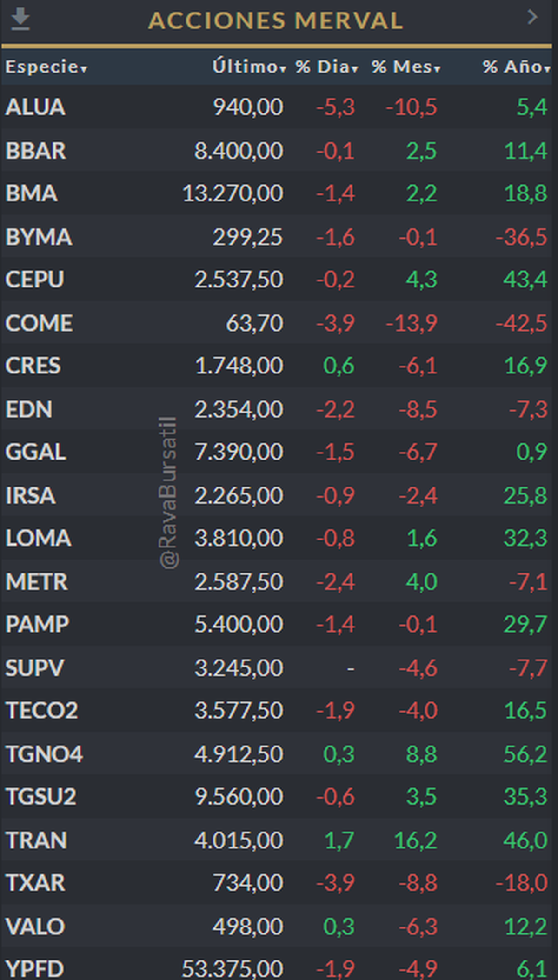The width and height of the screenshot is (558, 980).
Task: Click the COME stock symbol
Action: tap(39, 323)
